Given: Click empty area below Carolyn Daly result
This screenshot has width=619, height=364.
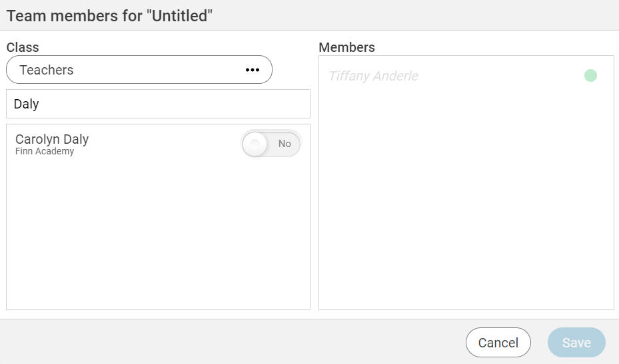Looking at the screenshot, I should 158,237.
